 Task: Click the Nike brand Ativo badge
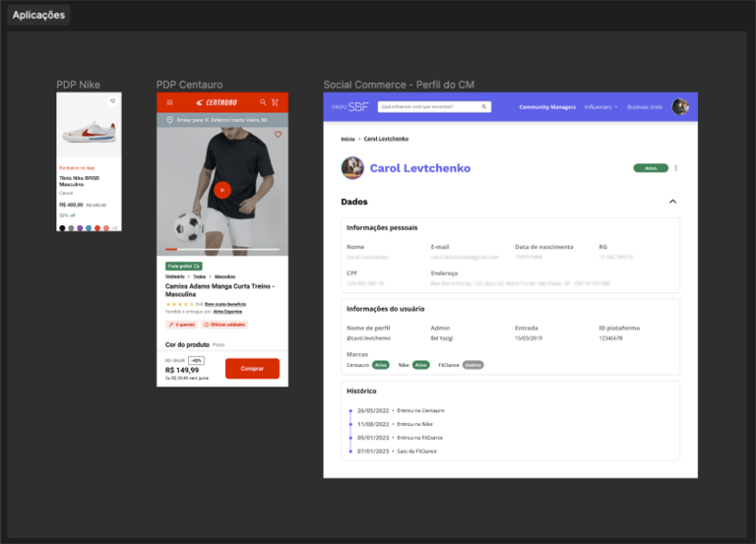click(x=421, y=365)
